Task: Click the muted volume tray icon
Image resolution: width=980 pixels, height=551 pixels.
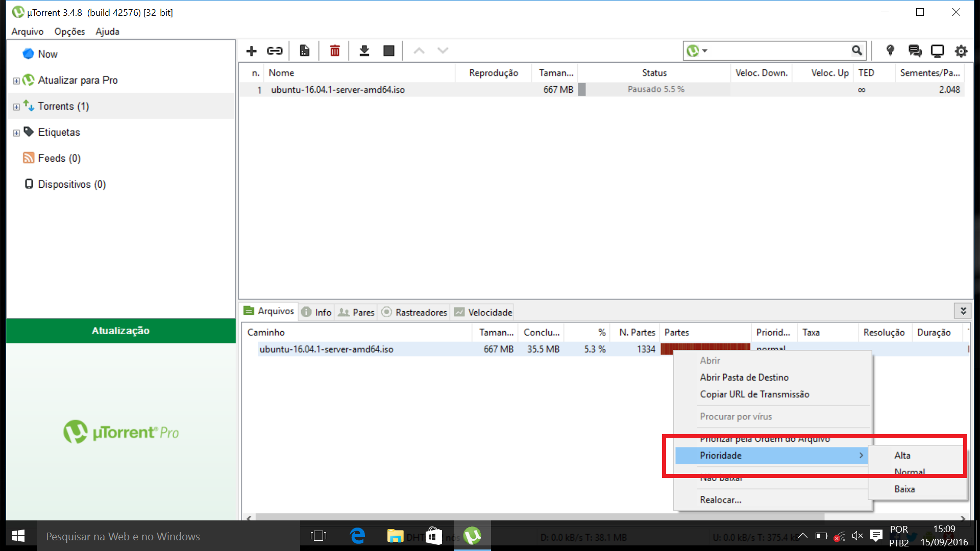Action: (857, 536)
